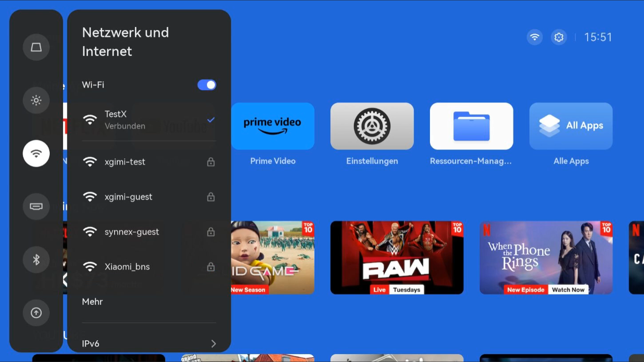
Task: Select the Wi-Fi network sidebar icon
Action: [x=36, y=154]
